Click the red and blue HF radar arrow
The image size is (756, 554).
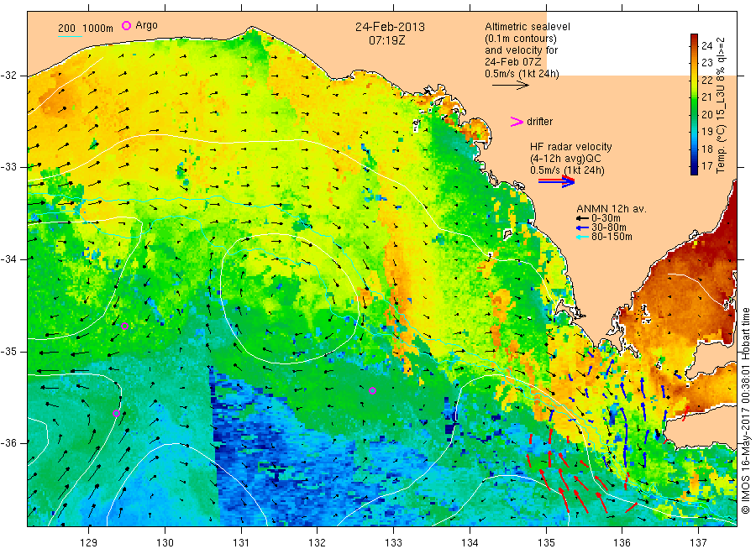click(556, 180)
